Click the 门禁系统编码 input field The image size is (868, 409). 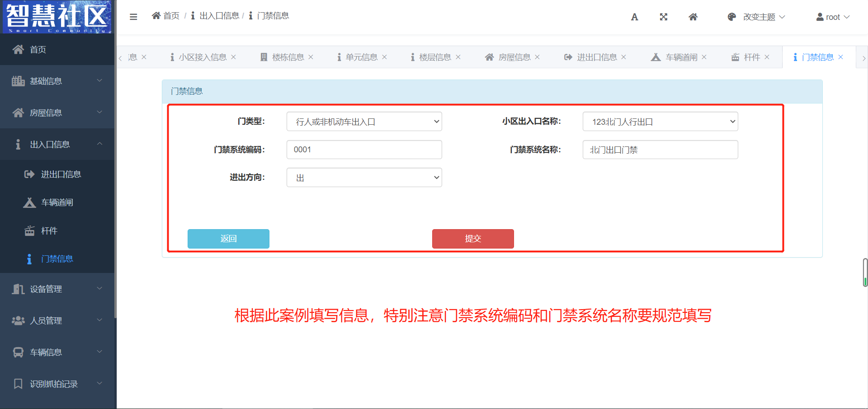[x=364, y=150]
